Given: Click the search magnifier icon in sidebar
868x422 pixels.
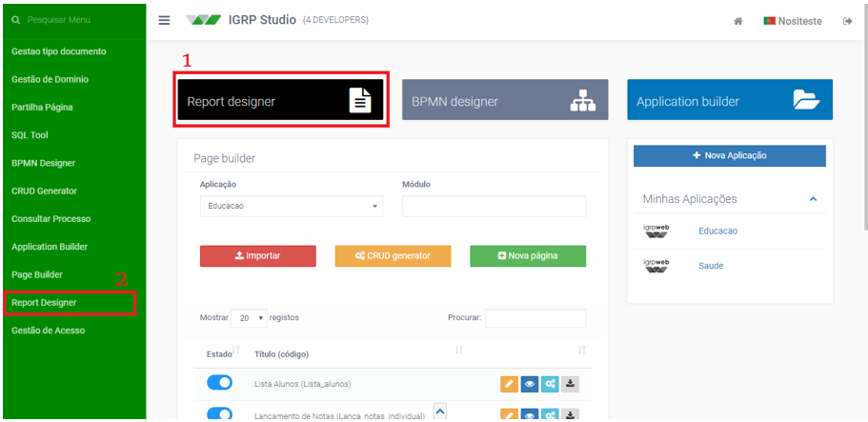Looking at the screenshot, I should pyautogui.click(x=15, y=20).
